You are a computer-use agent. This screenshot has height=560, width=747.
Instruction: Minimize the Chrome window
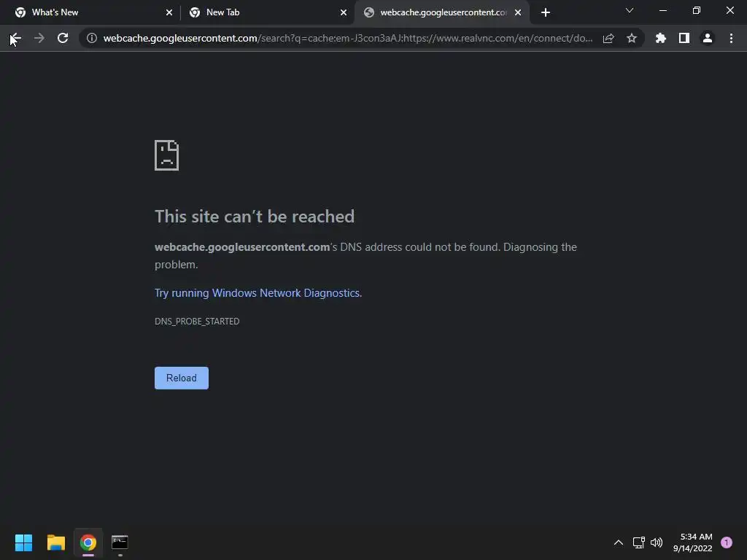click(662, 10)
